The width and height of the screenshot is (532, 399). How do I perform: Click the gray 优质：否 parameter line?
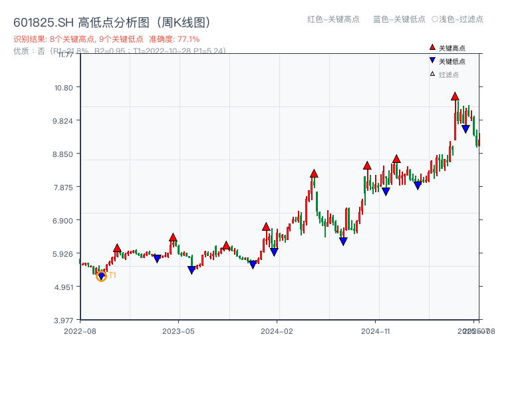(x=120, y=51)
